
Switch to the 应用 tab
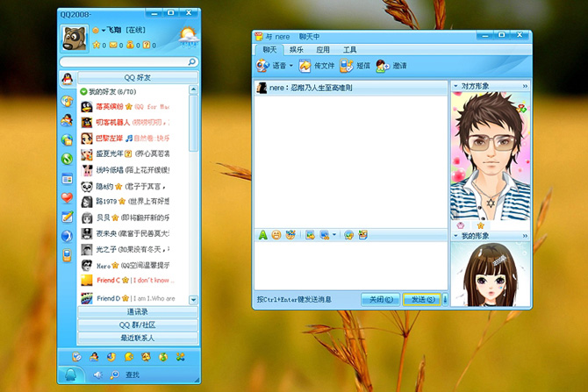(x=322, y=49)
